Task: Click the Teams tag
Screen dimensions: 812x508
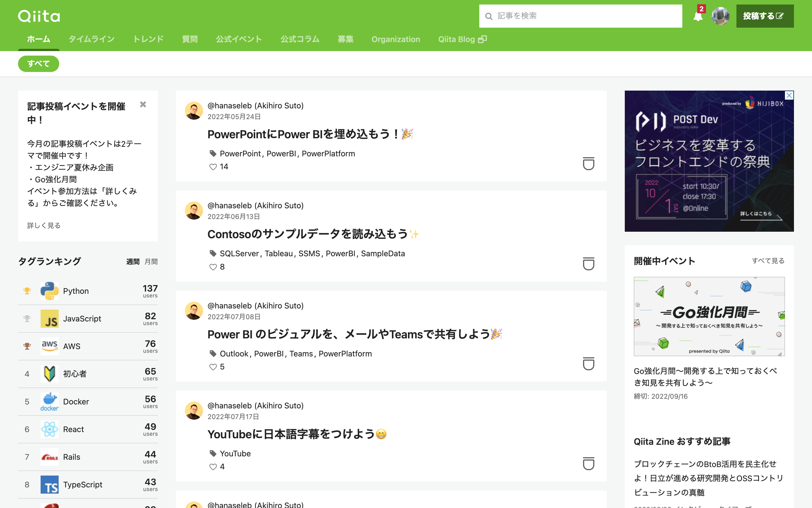Action: [x=301, y=354]
